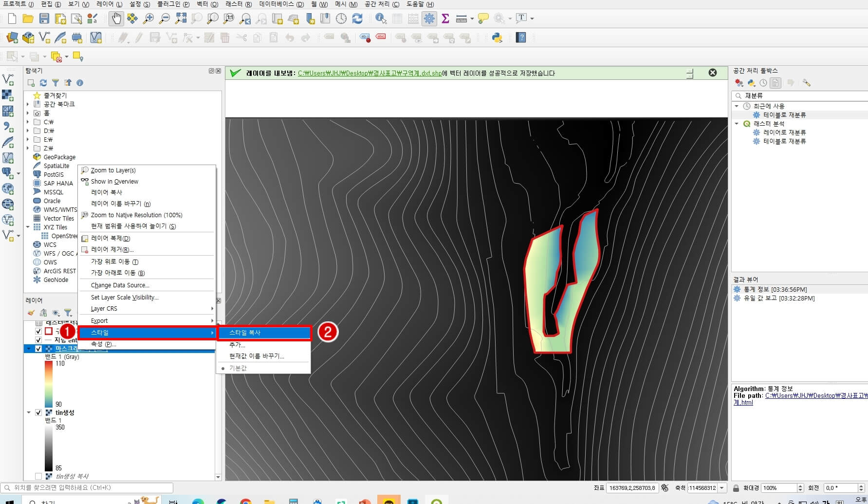This screenshot has width=868, height=504.
Task: Click the coordinate input field
Action: point(632,487)
